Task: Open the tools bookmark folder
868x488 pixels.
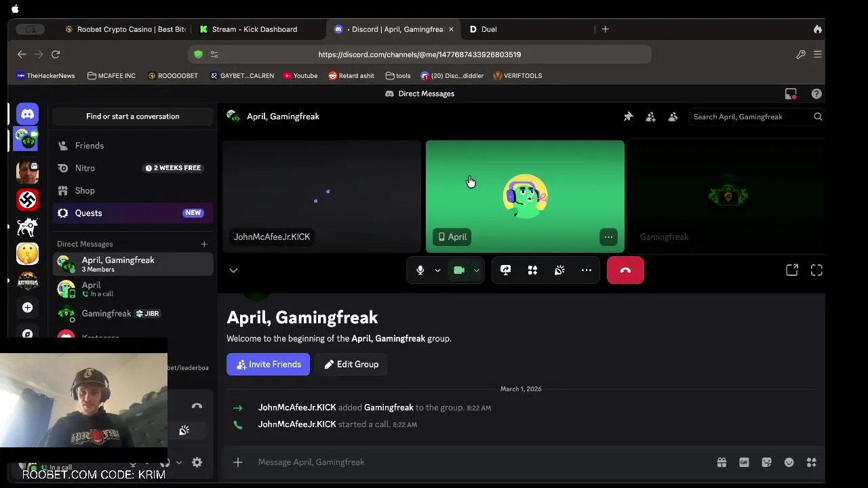Action: pyautogui.click(x=398, y=76)
